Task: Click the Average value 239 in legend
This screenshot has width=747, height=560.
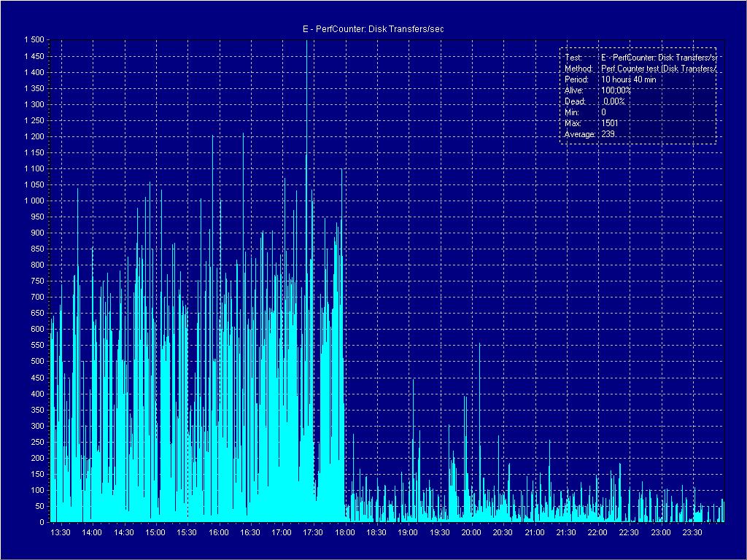Action: pyautogui.click(x=608, y=134)
